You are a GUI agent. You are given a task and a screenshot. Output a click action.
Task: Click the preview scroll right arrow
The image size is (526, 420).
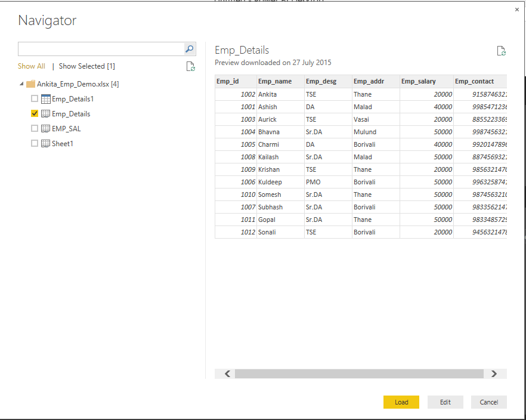(494, 373)
